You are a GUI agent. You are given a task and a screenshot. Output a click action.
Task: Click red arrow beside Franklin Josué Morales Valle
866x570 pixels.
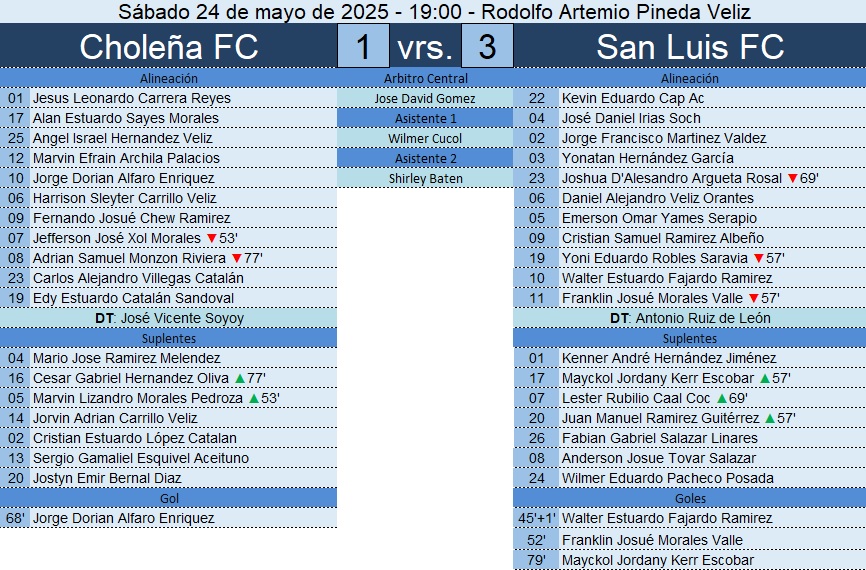point(753,298)
